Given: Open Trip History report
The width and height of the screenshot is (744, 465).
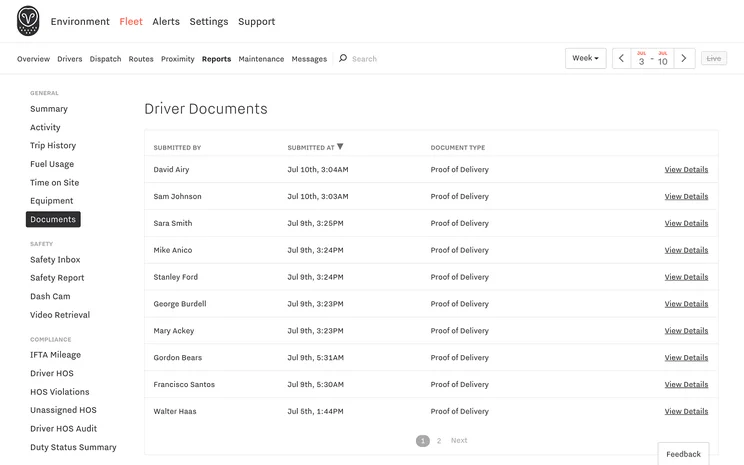Looking at the screenshot, I should (53, 145).
